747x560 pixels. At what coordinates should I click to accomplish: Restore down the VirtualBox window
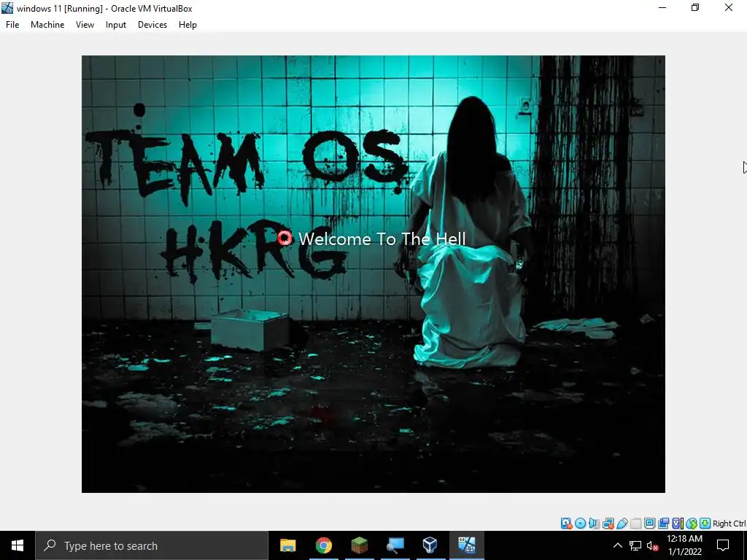pyautogui.click(x=695, y=7)
